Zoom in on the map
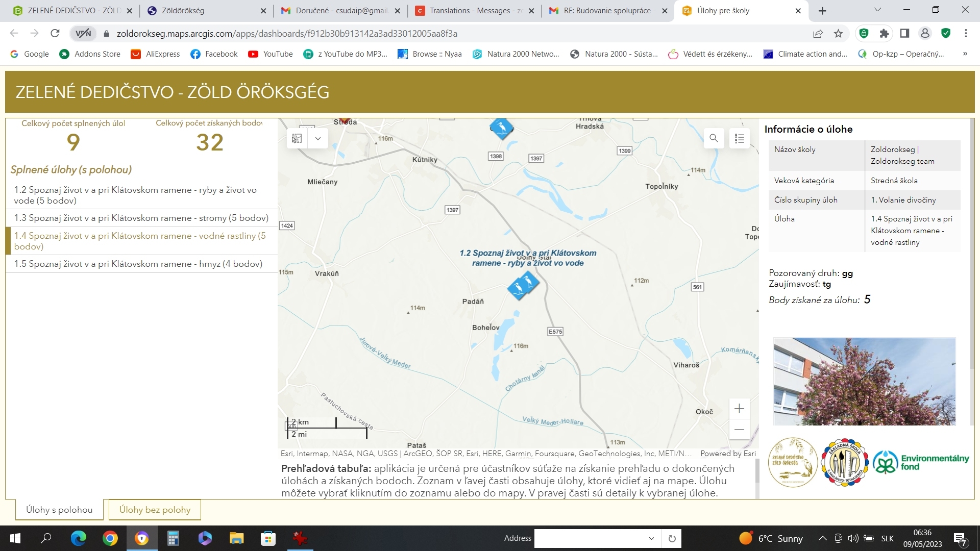Viewport: 980px width, 551px height. [739, 409]
